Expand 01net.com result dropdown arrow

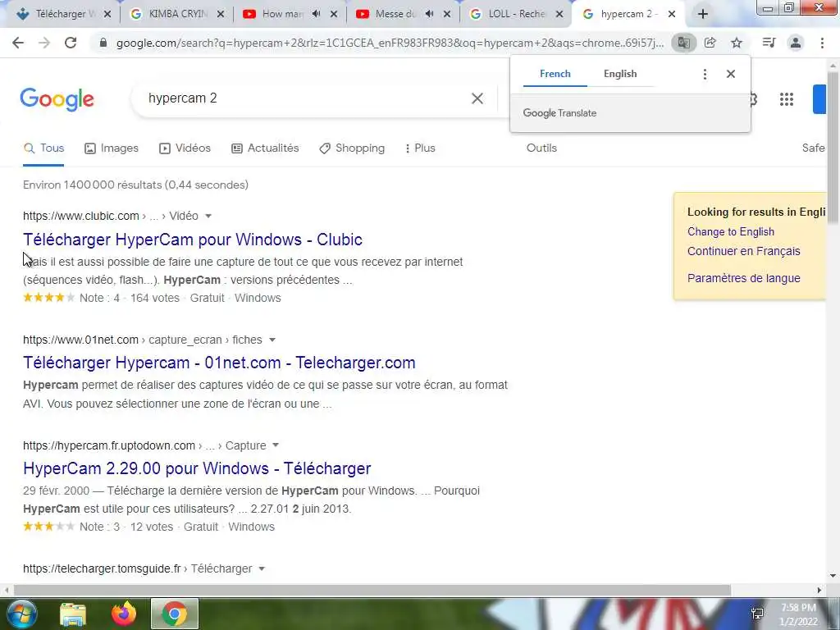(272, 340)
